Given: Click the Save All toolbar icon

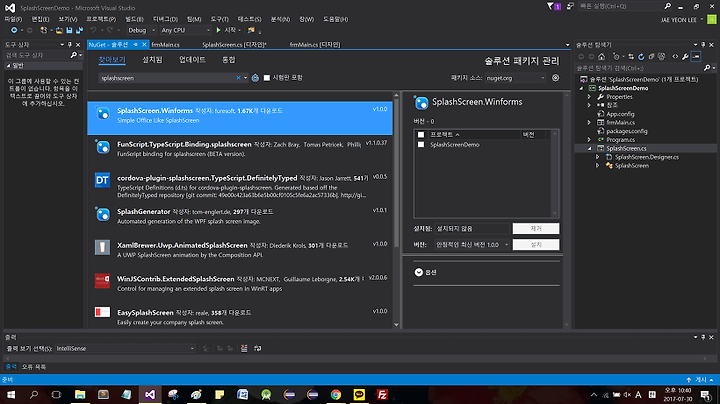Looking at the screenshot, I should click(x=79, y=30).
